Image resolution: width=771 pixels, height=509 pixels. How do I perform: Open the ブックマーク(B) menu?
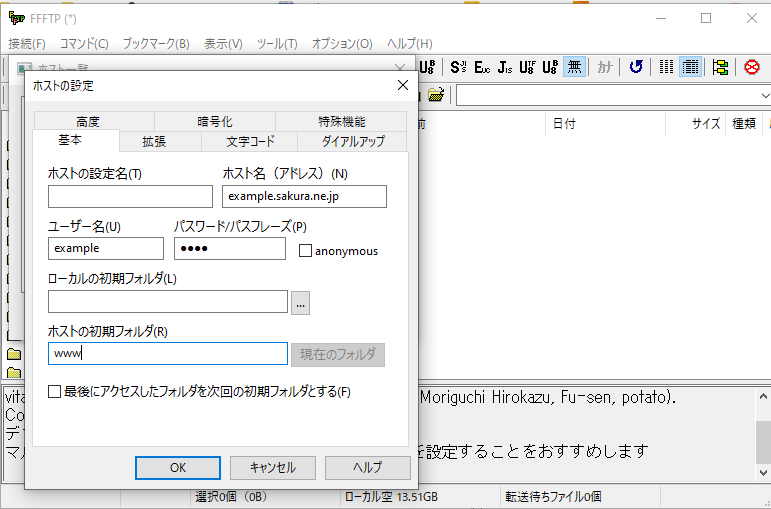pyautogui.click(x=156, y=44)
